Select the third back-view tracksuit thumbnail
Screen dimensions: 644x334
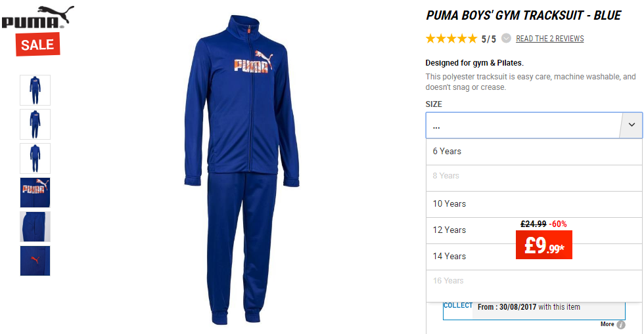click(35, 158)
